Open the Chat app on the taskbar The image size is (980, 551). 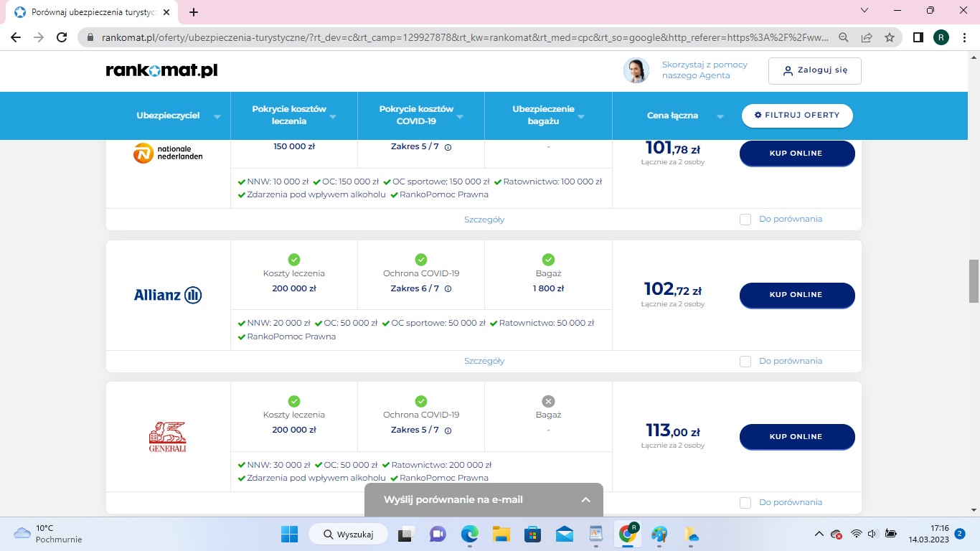438,534
